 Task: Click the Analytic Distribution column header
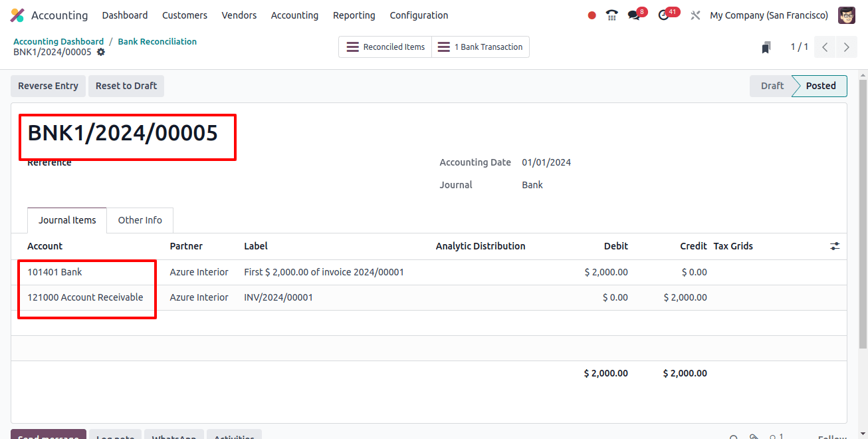[481, 246]
